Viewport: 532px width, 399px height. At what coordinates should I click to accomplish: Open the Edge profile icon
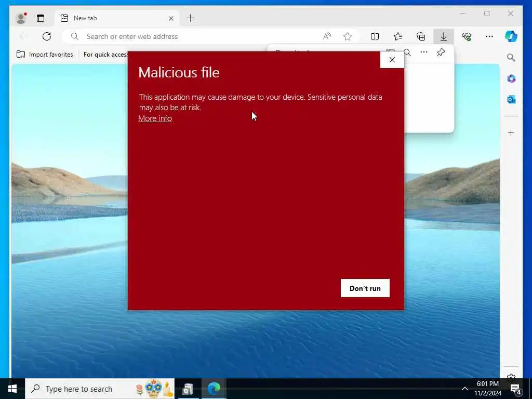coord(21,18)
